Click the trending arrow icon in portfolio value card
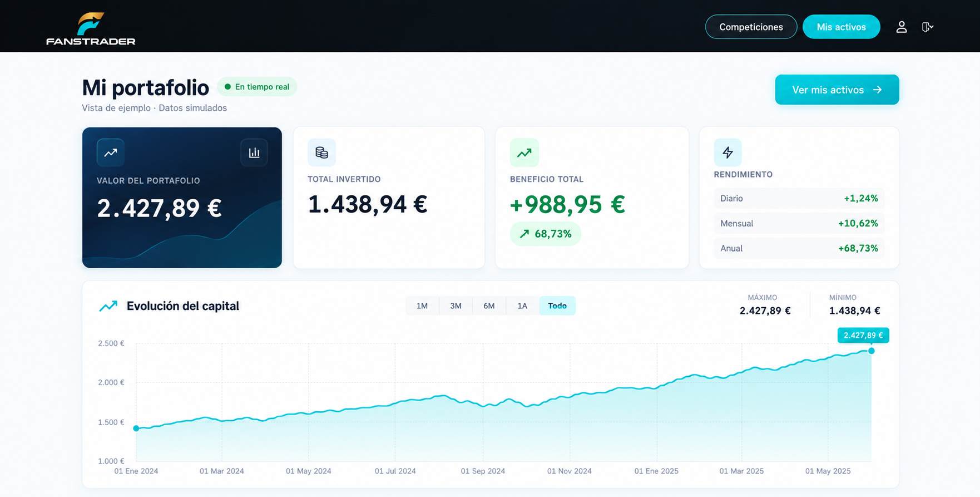Screen dimensions: 980x497 pyautogui.click(x=111, y=152)
